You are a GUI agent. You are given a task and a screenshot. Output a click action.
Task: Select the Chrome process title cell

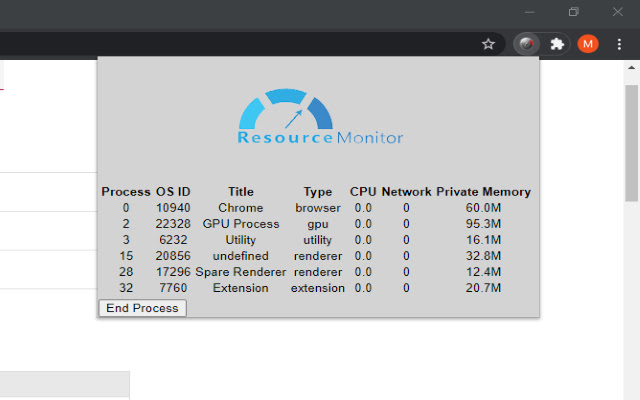240,208
